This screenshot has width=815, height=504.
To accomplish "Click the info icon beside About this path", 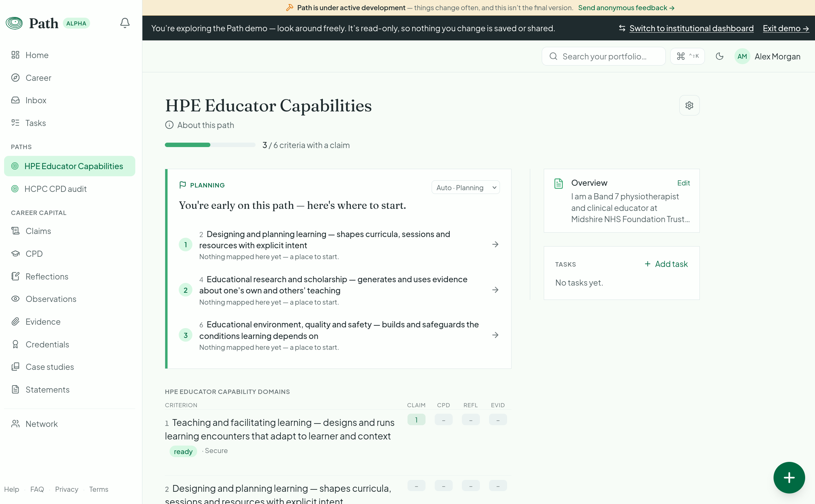I will coord(169,125).
